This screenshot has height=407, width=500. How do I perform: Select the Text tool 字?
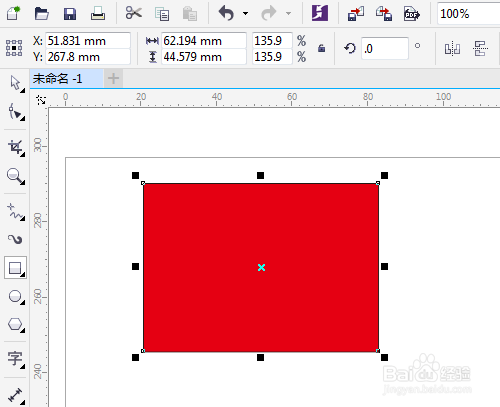(x=15, y=359)
